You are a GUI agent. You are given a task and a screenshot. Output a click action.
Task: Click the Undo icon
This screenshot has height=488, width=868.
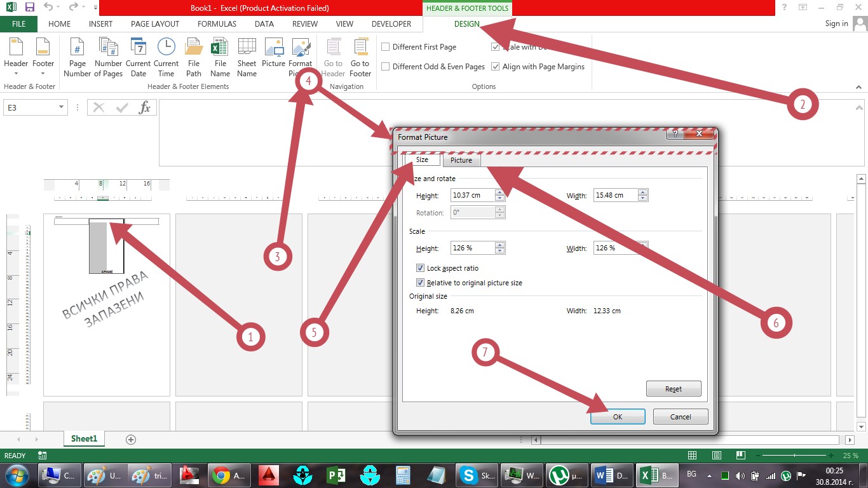point(48,8)
